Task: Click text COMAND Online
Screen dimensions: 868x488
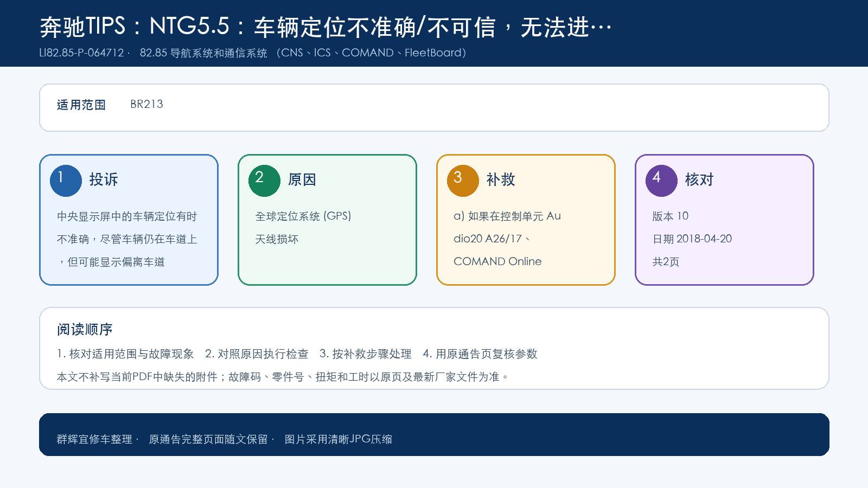Action: pyautogui.click(x=497, y=261)
